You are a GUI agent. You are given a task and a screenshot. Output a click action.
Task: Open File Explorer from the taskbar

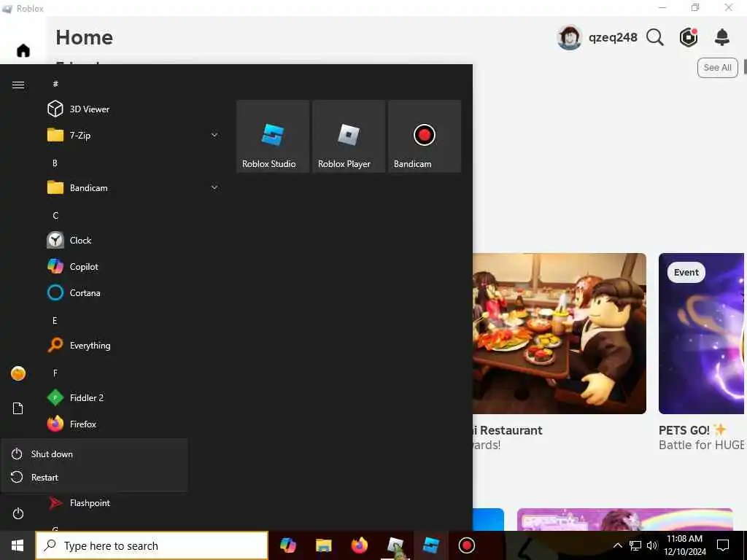[x=323, y=545]
